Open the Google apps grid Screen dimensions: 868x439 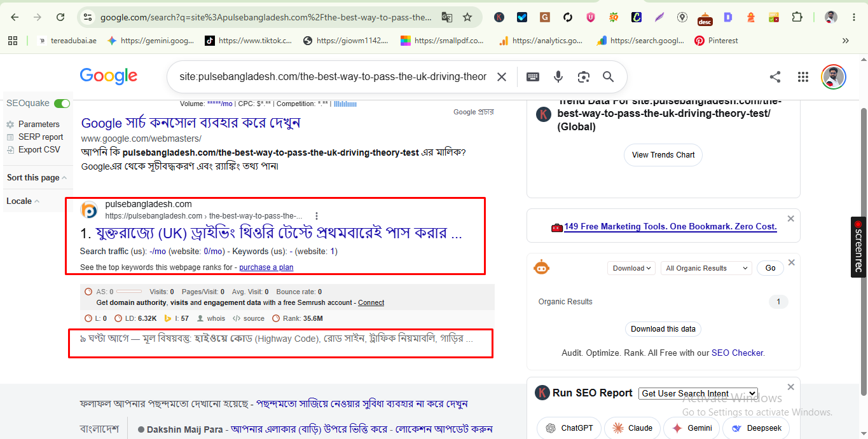tap(803, 77)
